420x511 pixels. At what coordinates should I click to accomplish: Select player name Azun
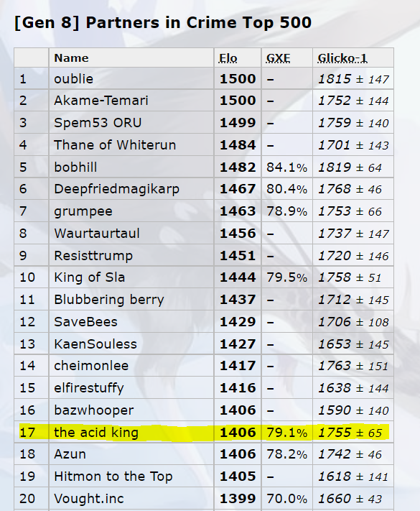pyautogui.click(x=70, y=454)
